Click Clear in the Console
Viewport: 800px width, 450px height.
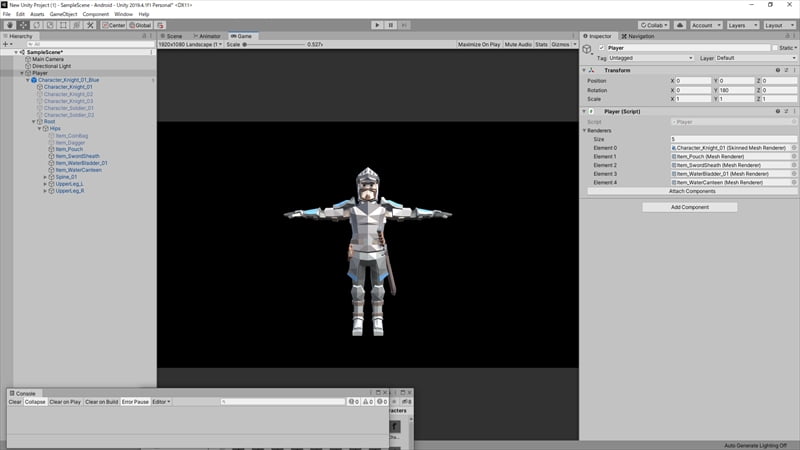(15, 402)
